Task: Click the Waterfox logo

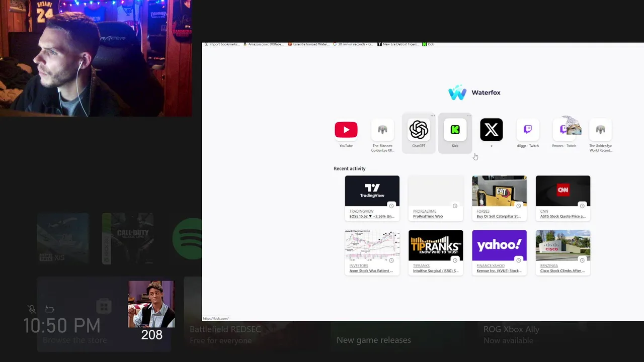Action: click(x=457, y=93)
